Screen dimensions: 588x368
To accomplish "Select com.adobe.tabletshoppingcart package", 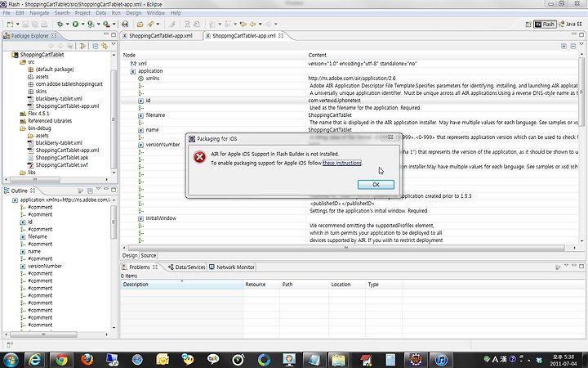I will [69, 83].
